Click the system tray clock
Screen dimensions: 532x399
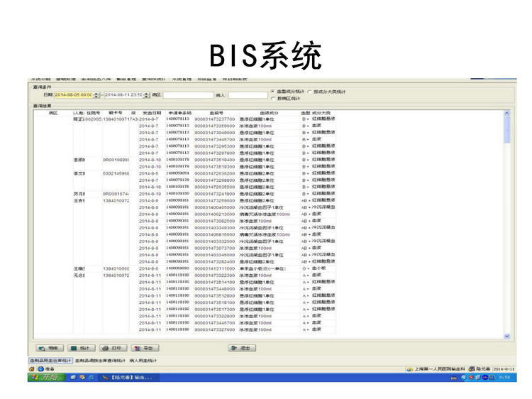click(505, 377)
